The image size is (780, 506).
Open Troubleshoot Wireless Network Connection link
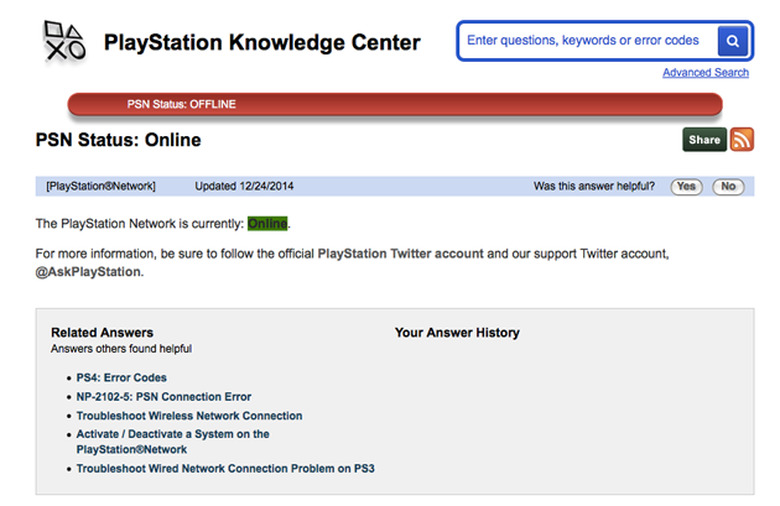[x=189, y=416]
